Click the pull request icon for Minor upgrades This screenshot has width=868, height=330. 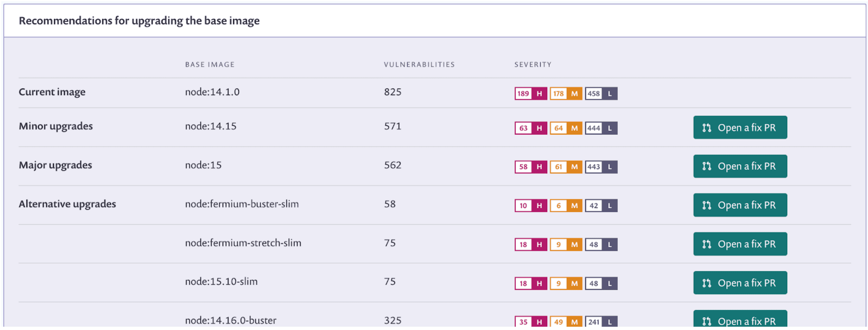[706, 128]
